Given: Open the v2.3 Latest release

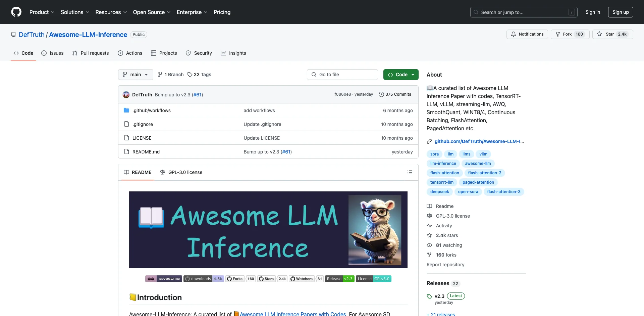Looking at the screenshot, I should click(446, 296).
